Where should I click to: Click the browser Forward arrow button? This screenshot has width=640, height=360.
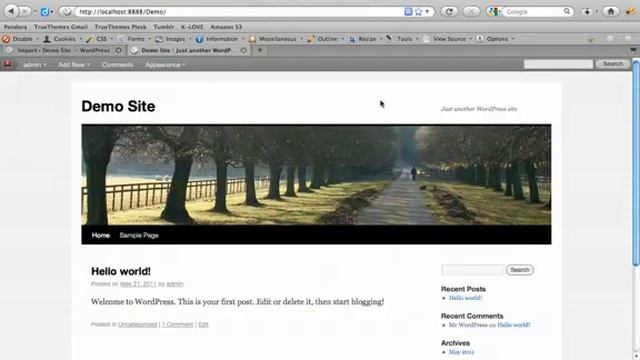tap(24, 11)
